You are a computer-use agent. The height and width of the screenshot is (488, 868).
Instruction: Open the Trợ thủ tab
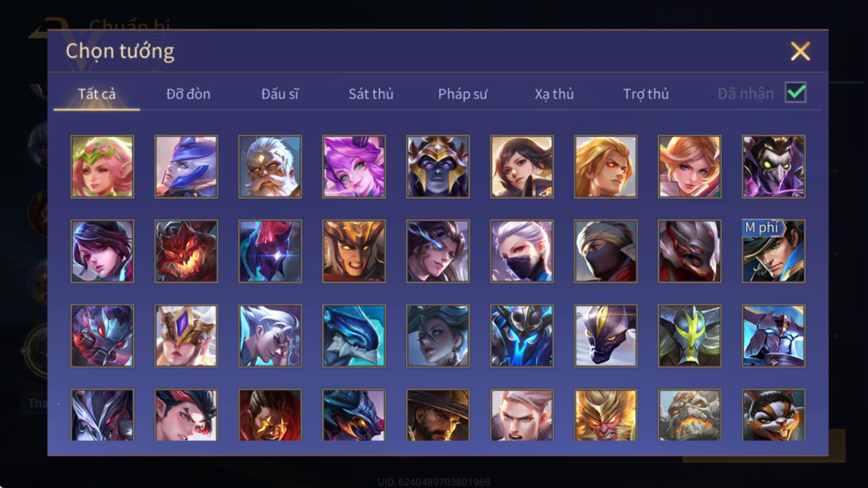coord(646,94)
